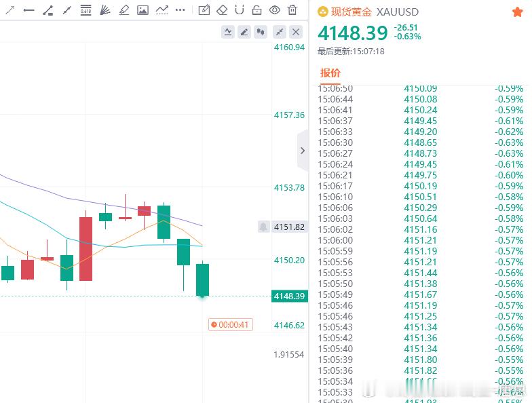Open indicators panel on the chart
This screenshot has width=532, height=403.
point(228,32)
